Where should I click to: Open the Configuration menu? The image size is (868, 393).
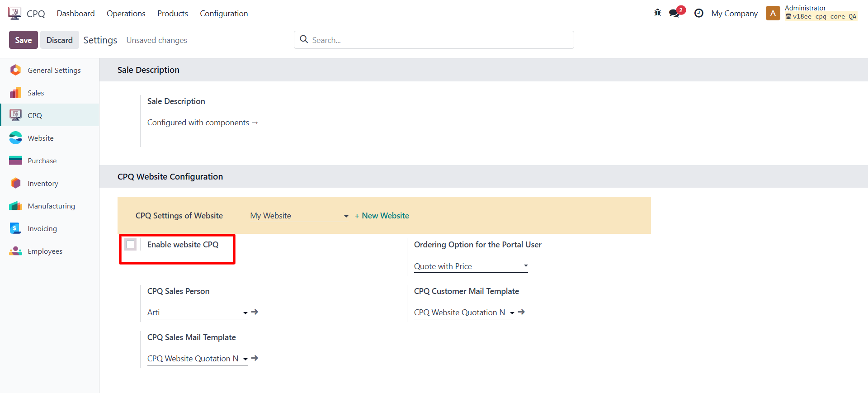click(224, 14)
